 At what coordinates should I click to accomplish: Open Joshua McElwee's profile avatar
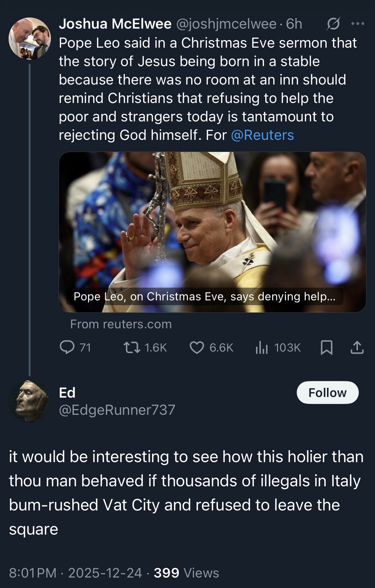pyautogui.click(x=30, y=38)
